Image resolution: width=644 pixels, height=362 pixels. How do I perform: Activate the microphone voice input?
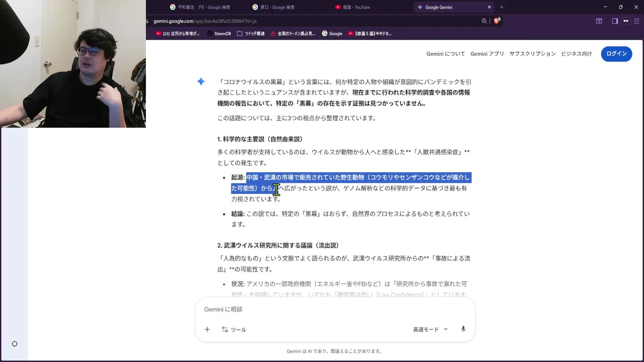pos(463,329)
